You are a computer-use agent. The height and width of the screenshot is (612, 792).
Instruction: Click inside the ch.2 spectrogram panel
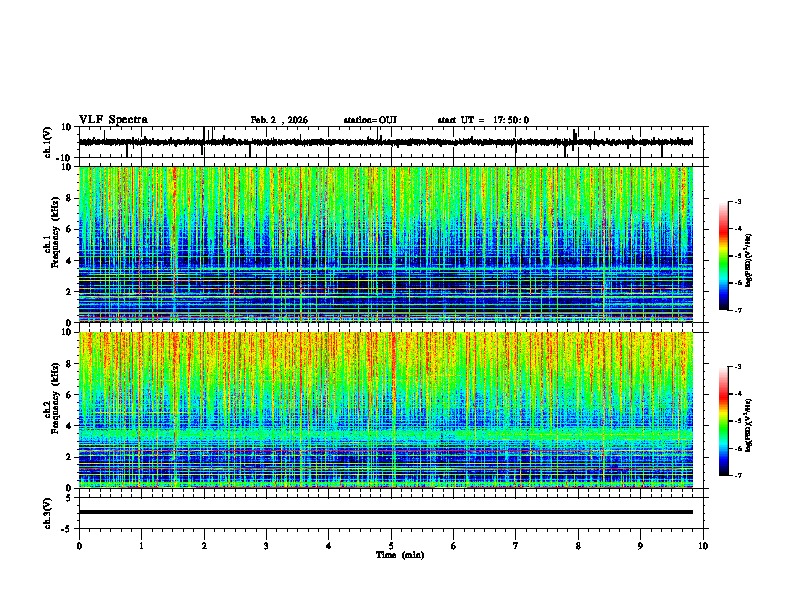click(x=386, y=410)
